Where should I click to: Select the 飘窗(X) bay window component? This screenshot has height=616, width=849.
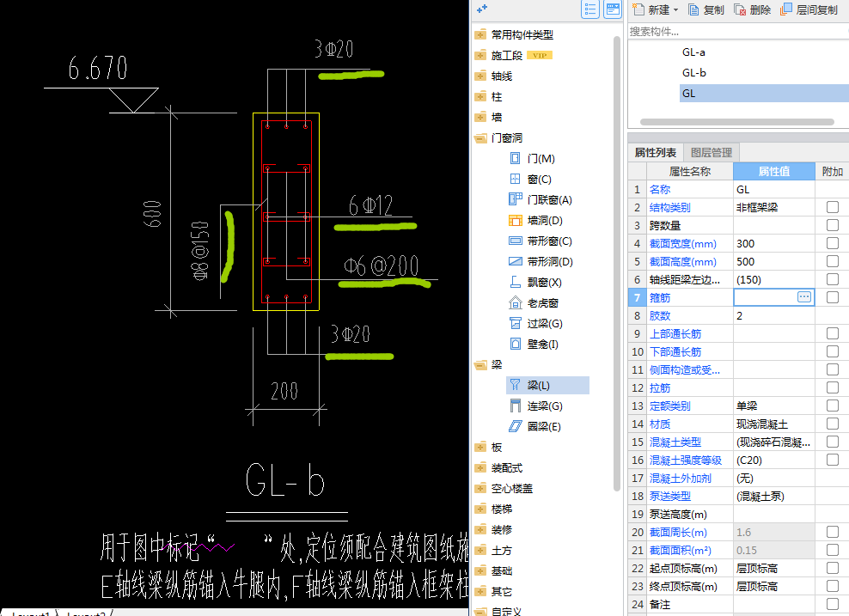(535, 282)
